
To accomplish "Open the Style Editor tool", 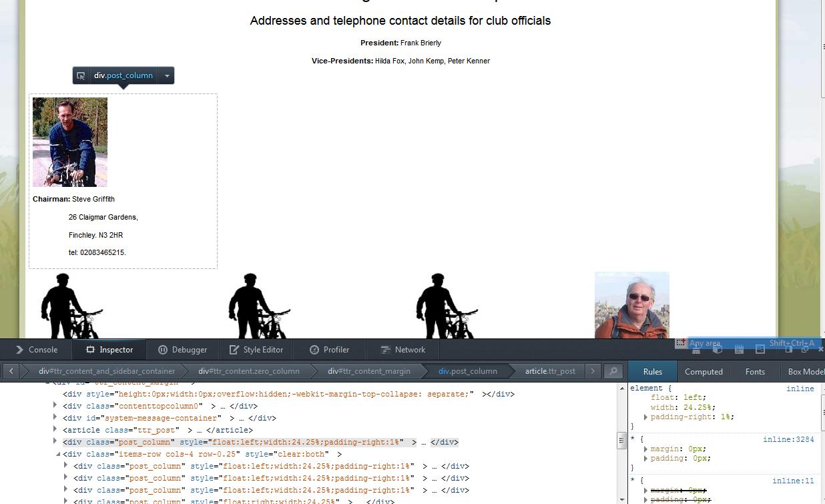I will (256, 349).
